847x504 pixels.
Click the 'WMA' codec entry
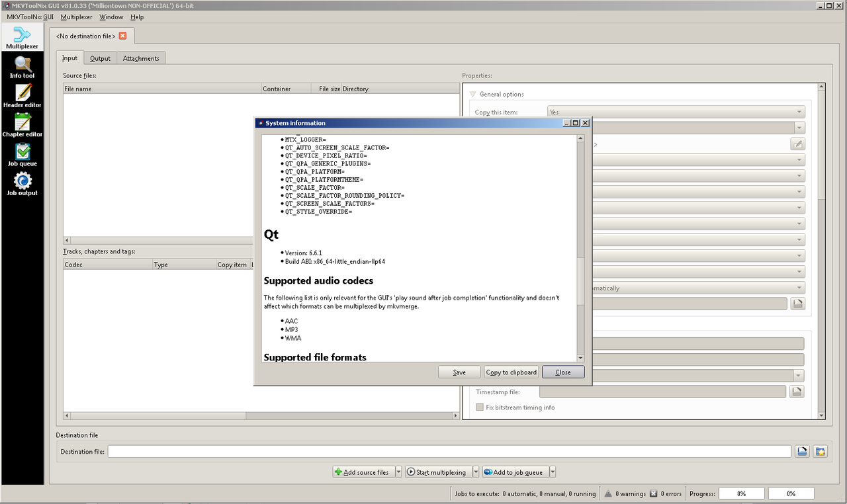(x=293, y=338)
